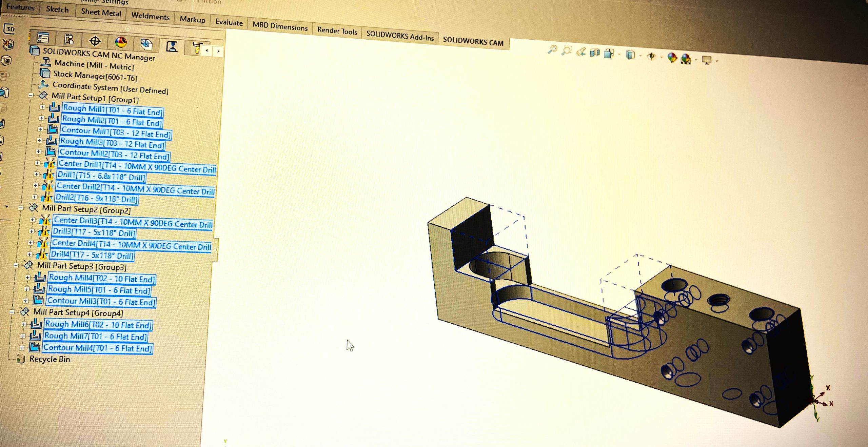868x447 pixels.
Task: Open the Features ribbon tab
Action: tap(20, 7)
